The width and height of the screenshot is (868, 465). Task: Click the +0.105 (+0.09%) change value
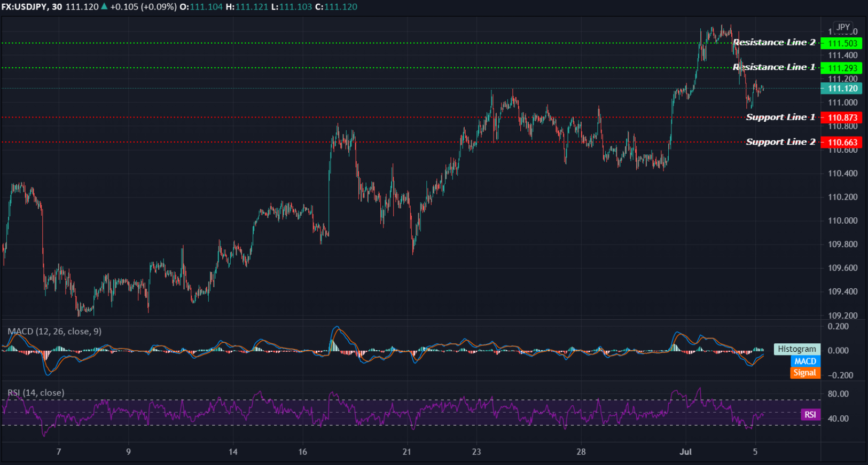click(x=143, y=7)
